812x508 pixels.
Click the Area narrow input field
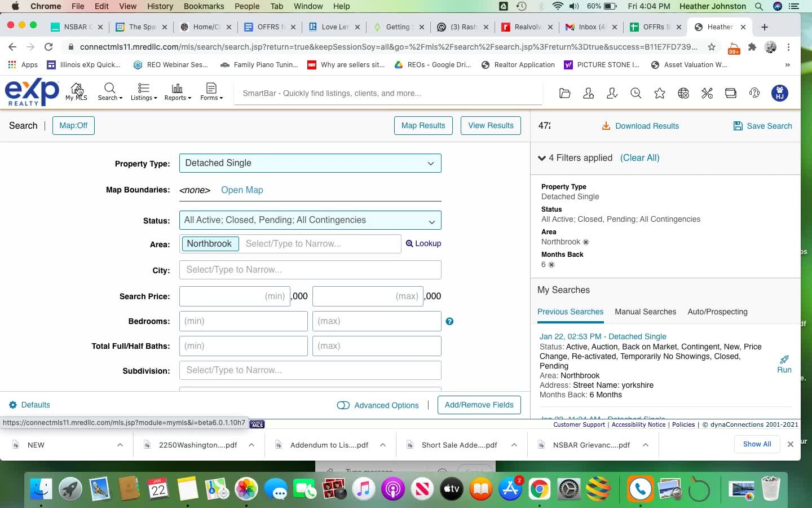320,244
